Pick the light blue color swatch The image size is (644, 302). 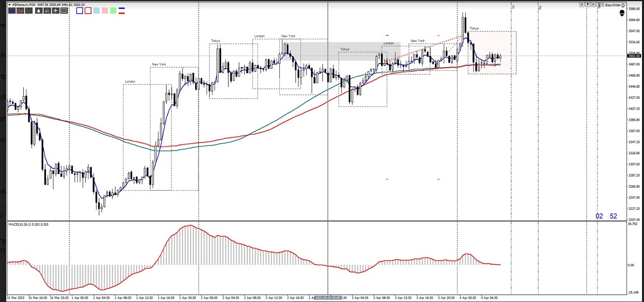point(97,10)
